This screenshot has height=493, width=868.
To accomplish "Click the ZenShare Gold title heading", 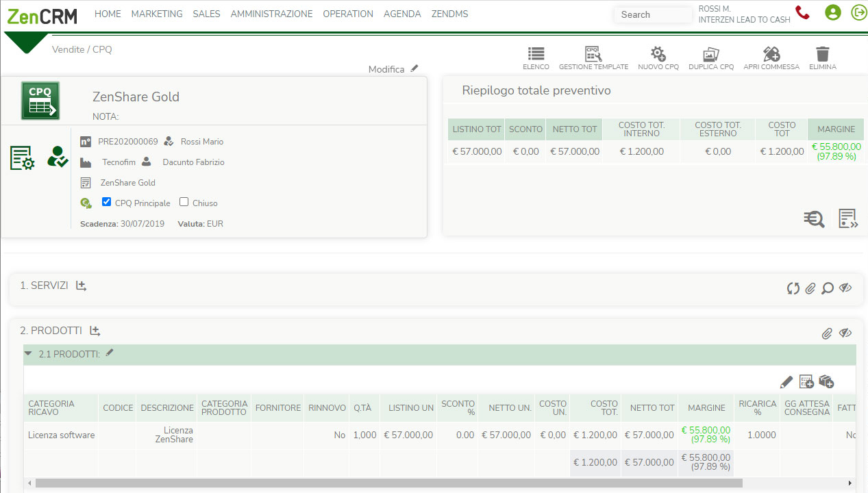I will point(136,97).
